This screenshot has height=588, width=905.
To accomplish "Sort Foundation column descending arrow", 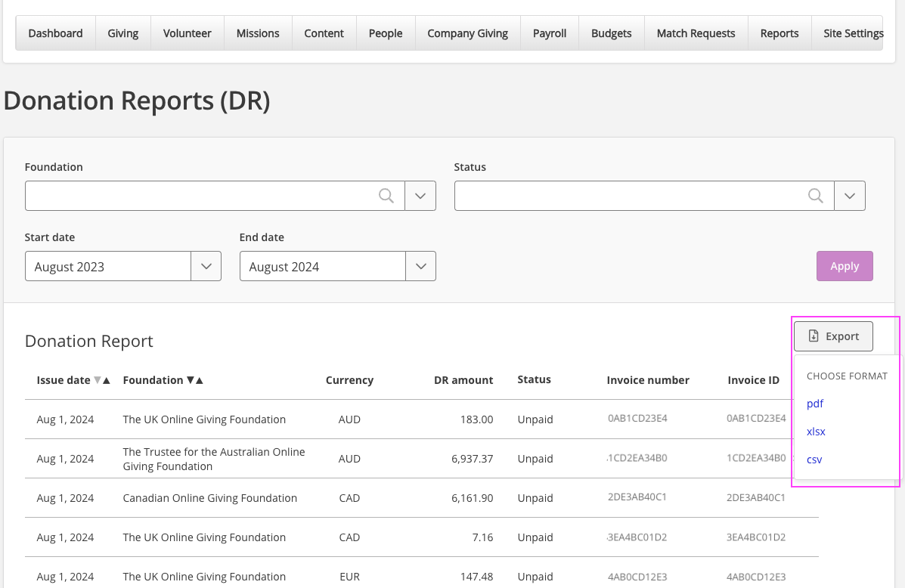I will click(x=191, y=380).
